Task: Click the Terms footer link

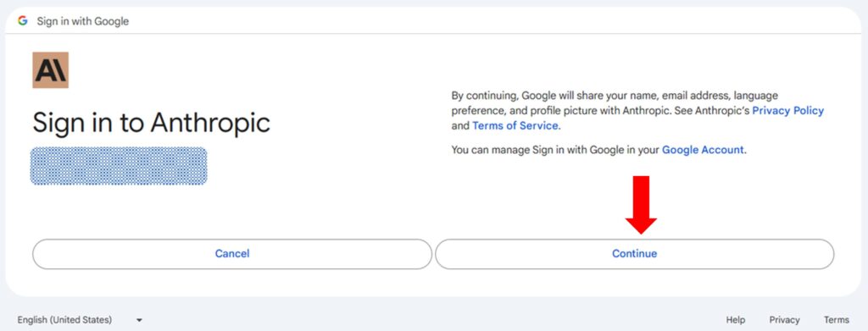Action: click(x=836, y=320)
